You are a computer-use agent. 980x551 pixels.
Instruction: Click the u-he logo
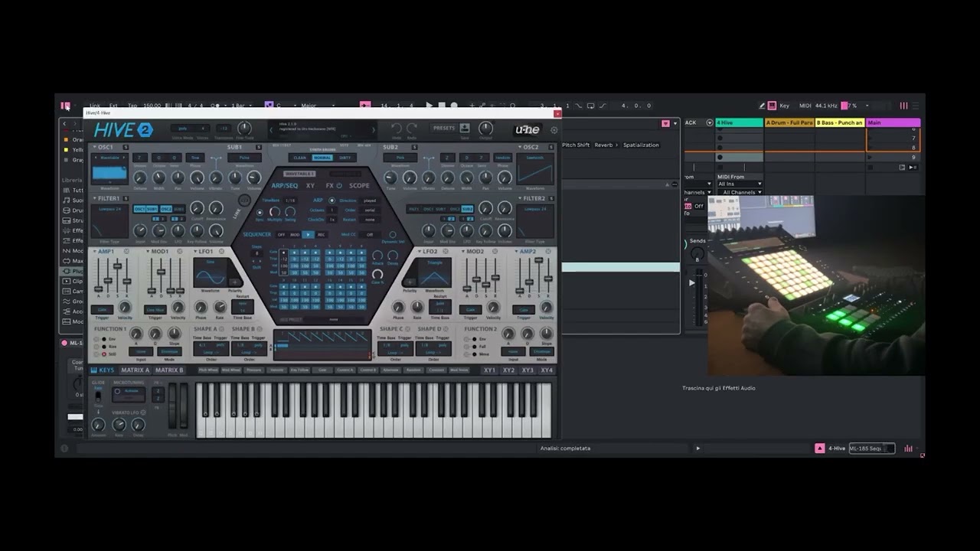pos(528,130)
